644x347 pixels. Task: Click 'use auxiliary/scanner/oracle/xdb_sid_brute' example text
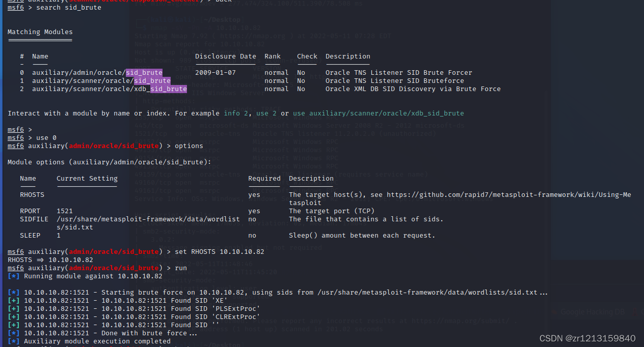point(379,113)
